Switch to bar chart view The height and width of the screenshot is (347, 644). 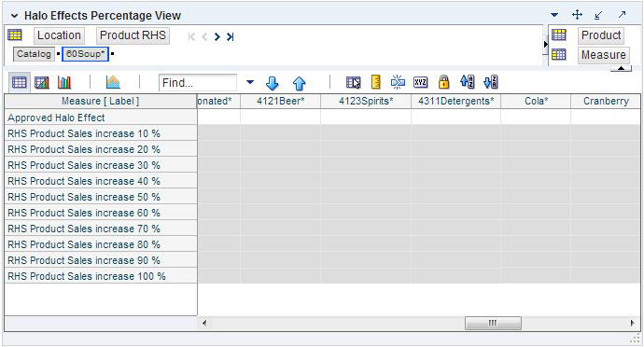(64, 82)
